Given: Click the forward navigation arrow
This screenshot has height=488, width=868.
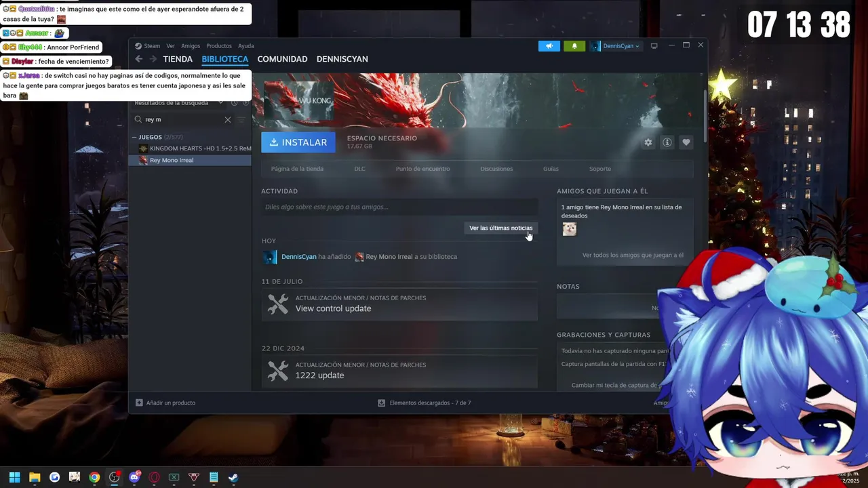Looking at the screenshot, I should click(x=153, y=59).
